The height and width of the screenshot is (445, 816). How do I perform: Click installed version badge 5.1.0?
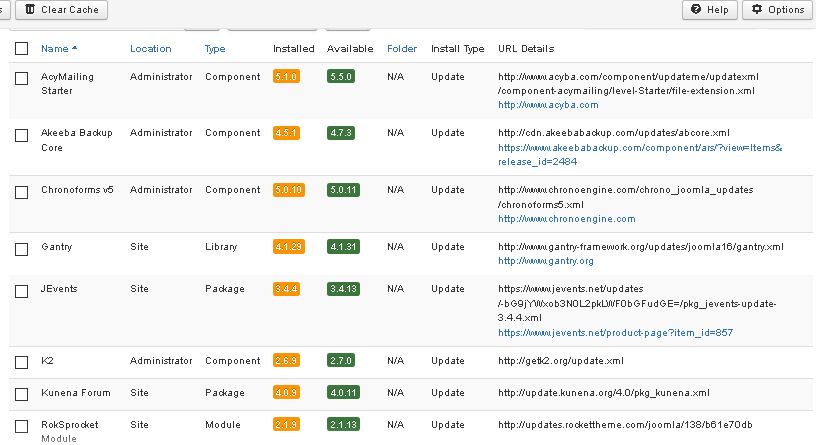(x=286, y=77)
